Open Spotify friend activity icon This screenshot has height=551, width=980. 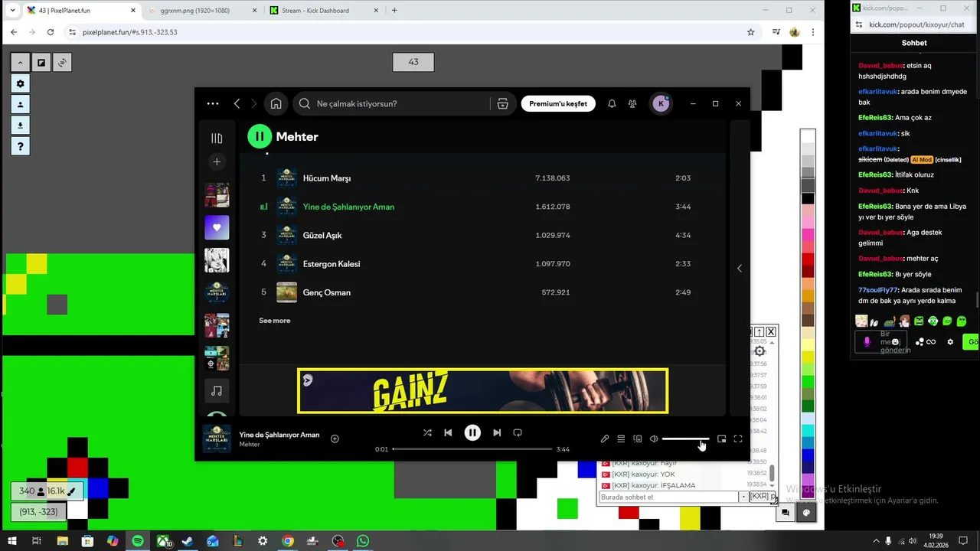click(x=632, y=103)
